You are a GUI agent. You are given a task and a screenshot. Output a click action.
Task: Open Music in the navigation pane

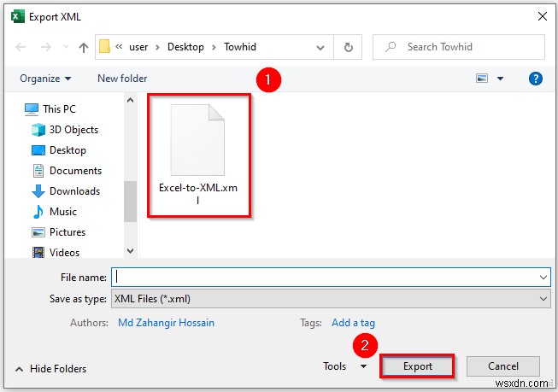(54, 212)
